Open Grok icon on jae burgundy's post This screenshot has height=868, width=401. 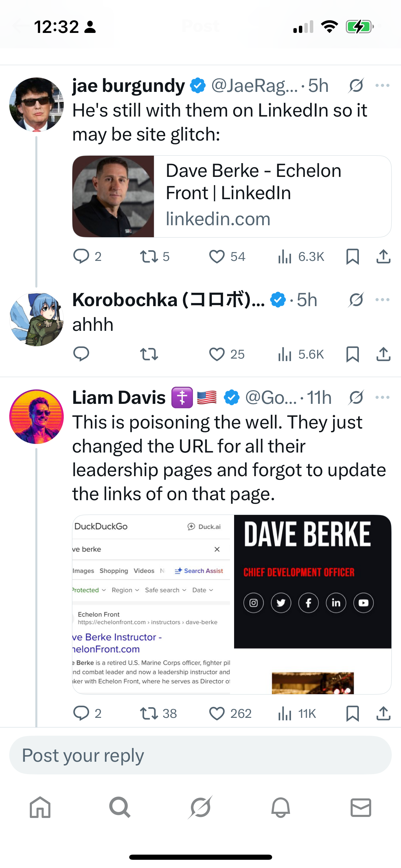pos(356,85)
